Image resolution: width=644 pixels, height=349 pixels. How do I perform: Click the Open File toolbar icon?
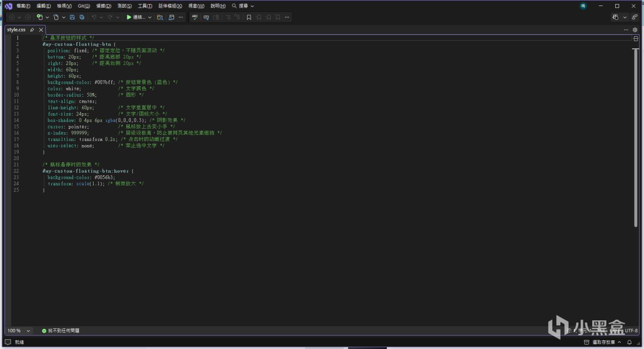click(x=56, y=17)
